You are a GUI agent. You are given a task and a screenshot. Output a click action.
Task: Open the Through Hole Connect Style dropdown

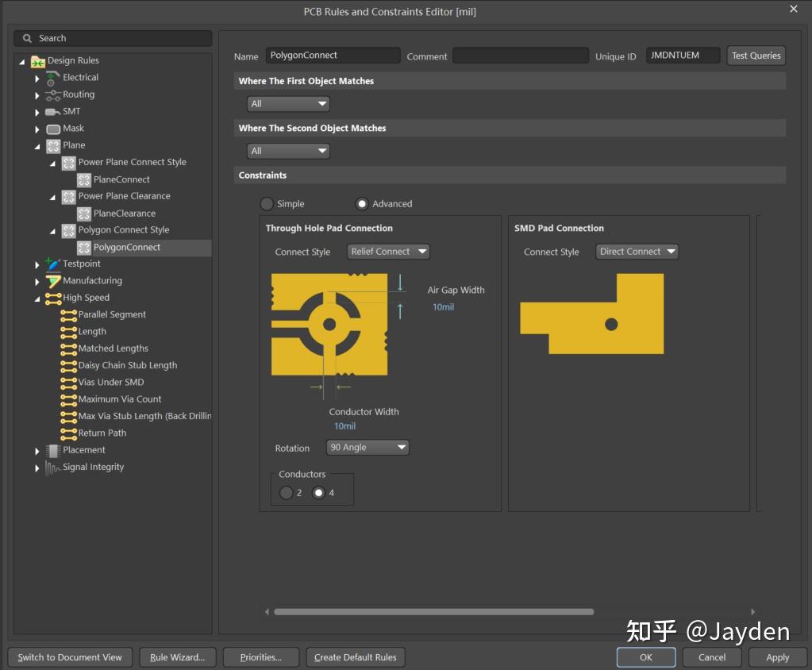[388, 252]
